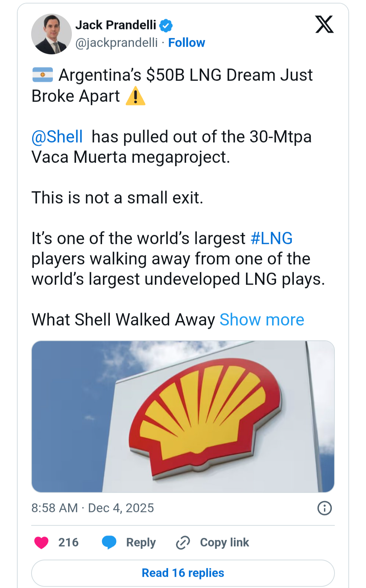Click Jack Prandelli's profile avatar
The width and height of the screenshot is (366, 588).
(x=52, y=34)
